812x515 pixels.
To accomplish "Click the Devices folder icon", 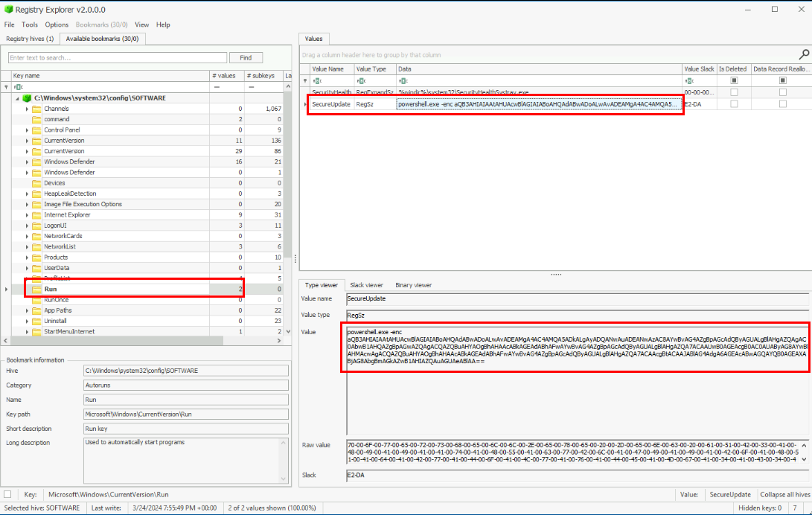I will (36, 183).
